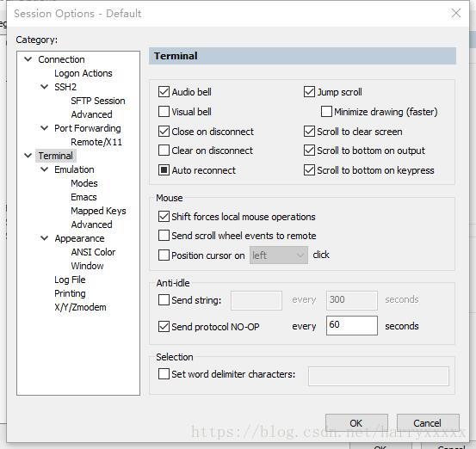Select Advanced under Emulation
This screenshot has width=476, height=449.
click(x=92, y=224)
